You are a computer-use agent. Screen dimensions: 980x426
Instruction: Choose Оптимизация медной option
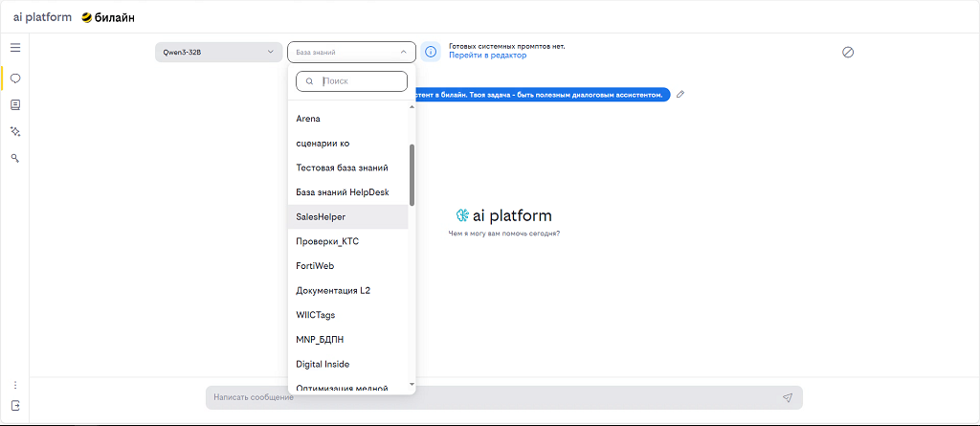[x=348, y=387]
